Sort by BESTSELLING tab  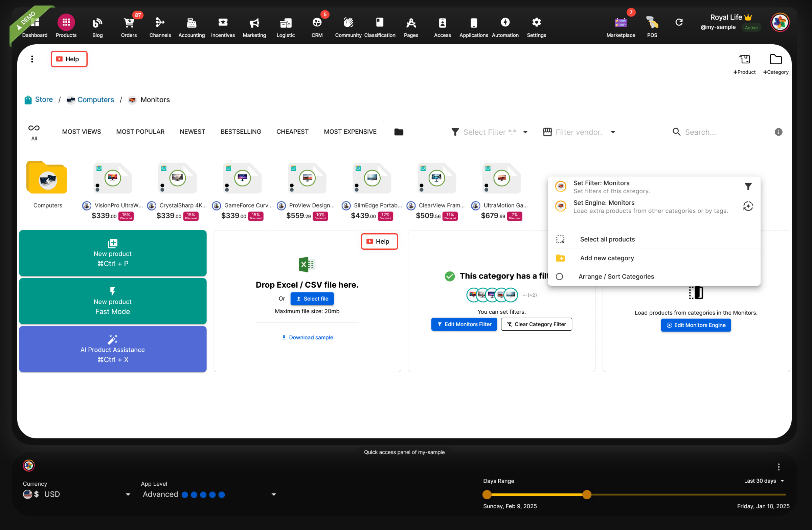(x=241, y=132)
